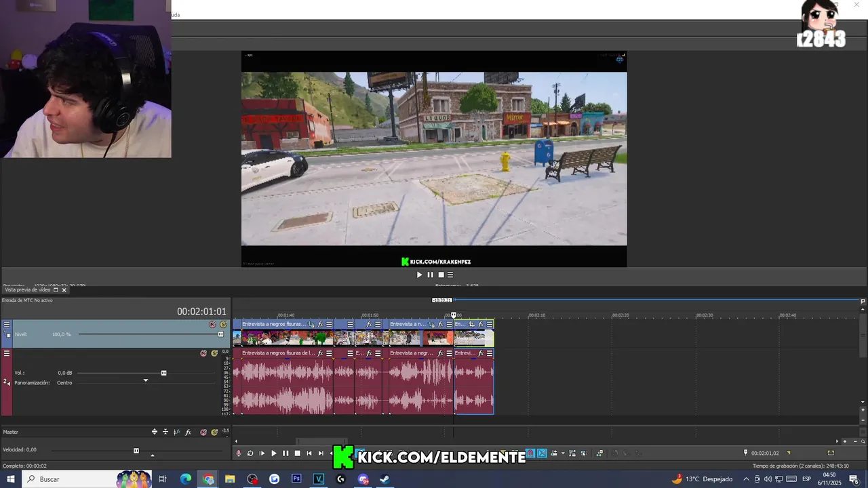Click first Master bus insert icon
Image resolution: width=868 pixels, height=488 pixels.
[x=155, y=432]
